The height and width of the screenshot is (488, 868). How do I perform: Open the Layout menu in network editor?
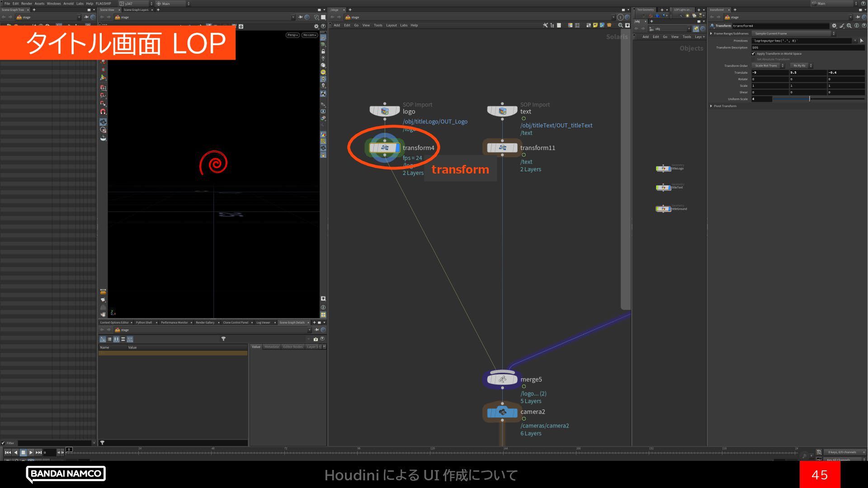(391, 25)
